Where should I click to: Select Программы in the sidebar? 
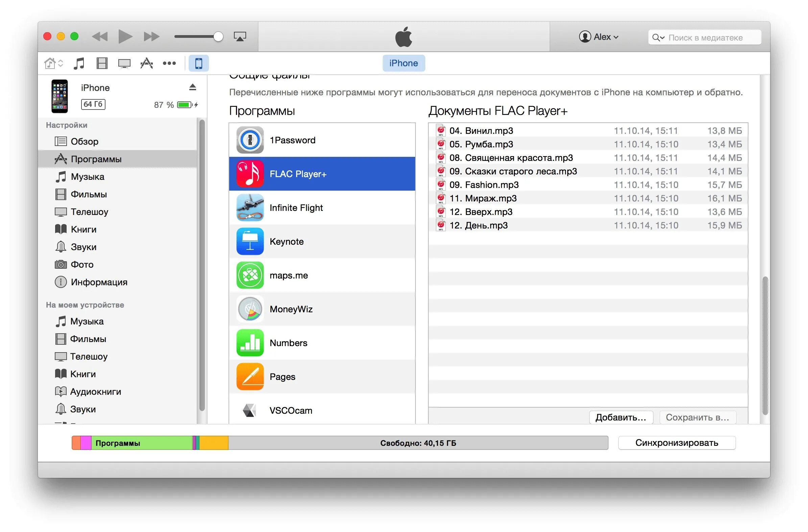tap(117, 159)
